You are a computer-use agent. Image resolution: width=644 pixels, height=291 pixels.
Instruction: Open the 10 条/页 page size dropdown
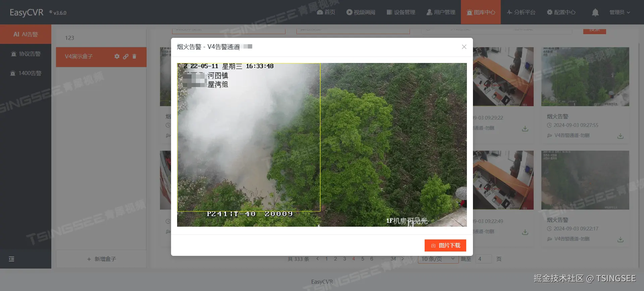click(x=438, y=259)
